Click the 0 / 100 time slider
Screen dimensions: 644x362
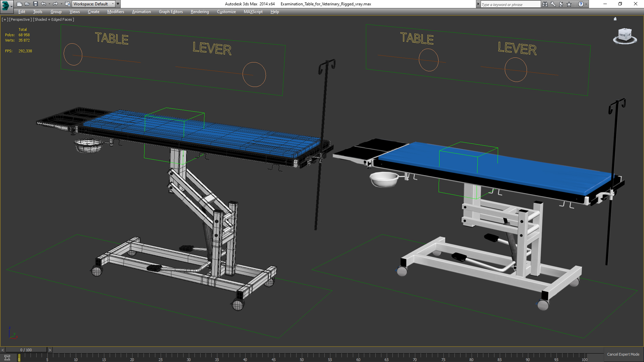pyautogui.click(x=26, y=350)
